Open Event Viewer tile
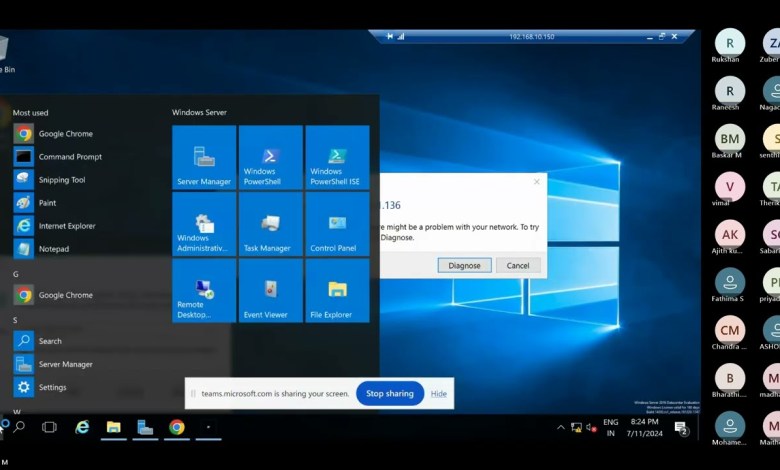This screenshot has width=780, height=470. click(271, 290)
